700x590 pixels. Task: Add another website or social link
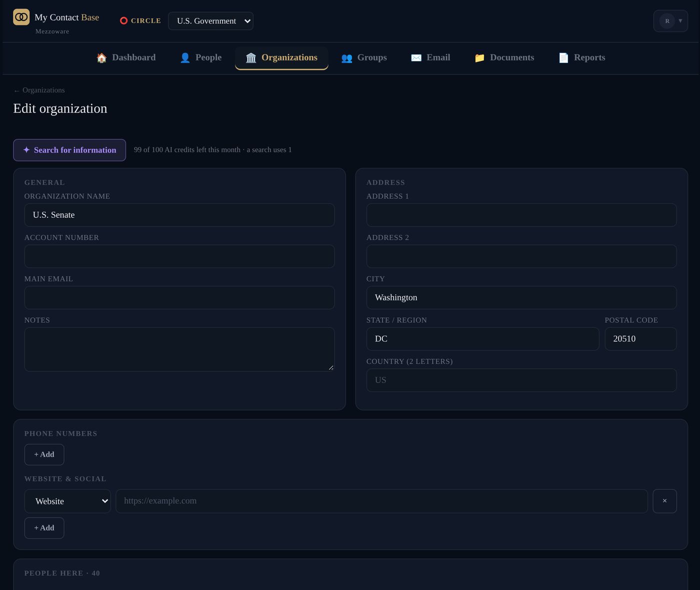coord(44,528)
